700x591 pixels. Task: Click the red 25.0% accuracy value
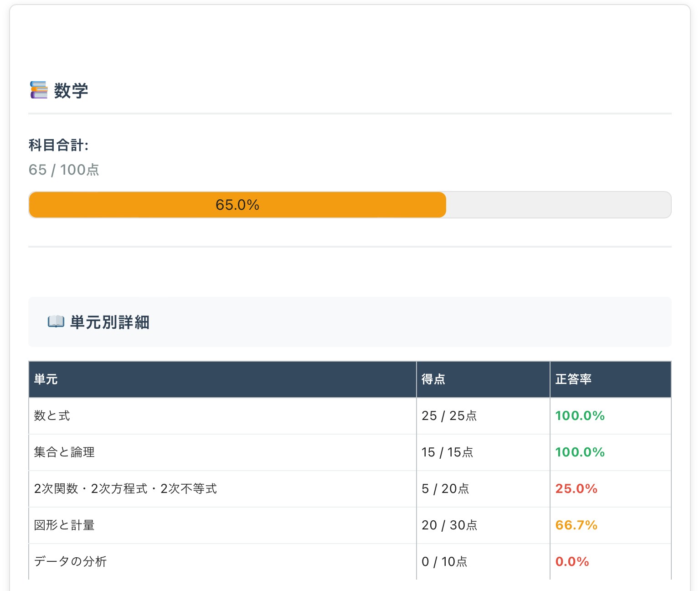pyautogui.click(x=576, y=489)
